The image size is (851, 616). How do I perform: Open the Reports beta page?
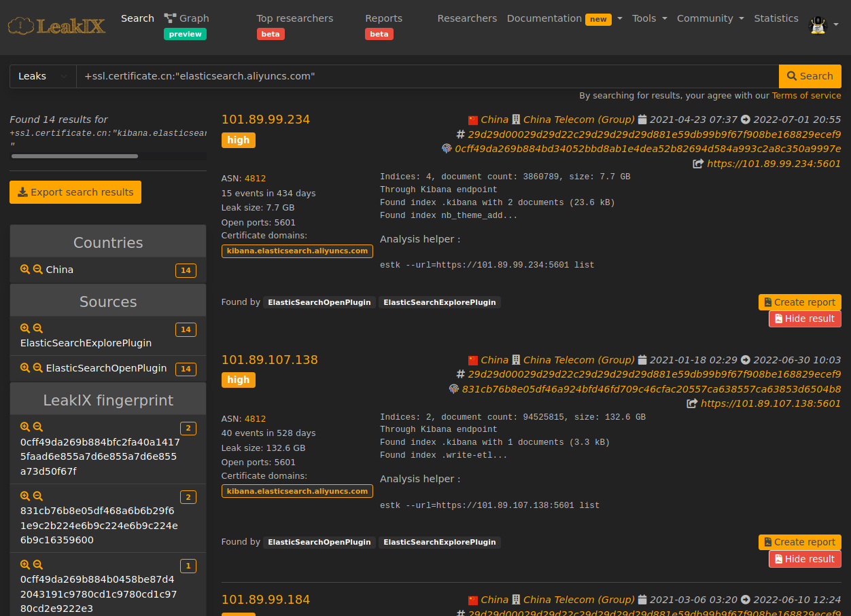pos(383,26)
